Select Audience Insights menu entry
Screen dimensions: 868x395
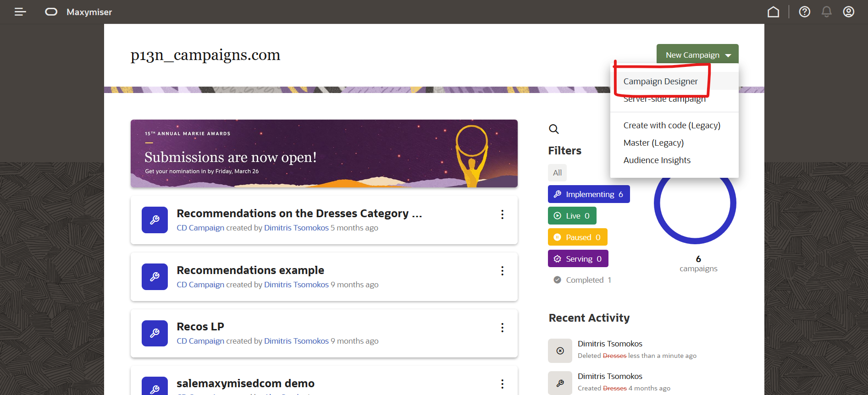[x=657, y=160]
